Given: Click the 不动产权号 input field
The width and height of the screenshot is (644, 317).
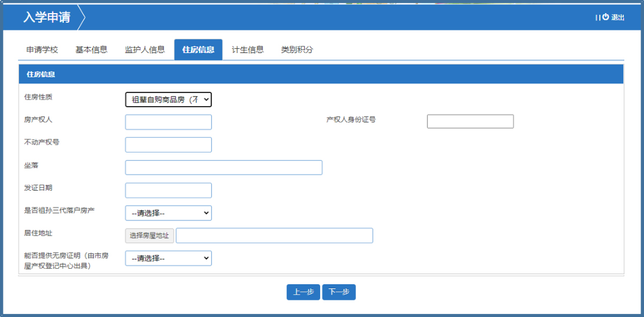Looking at the screenshot, I should pos(168,145).
